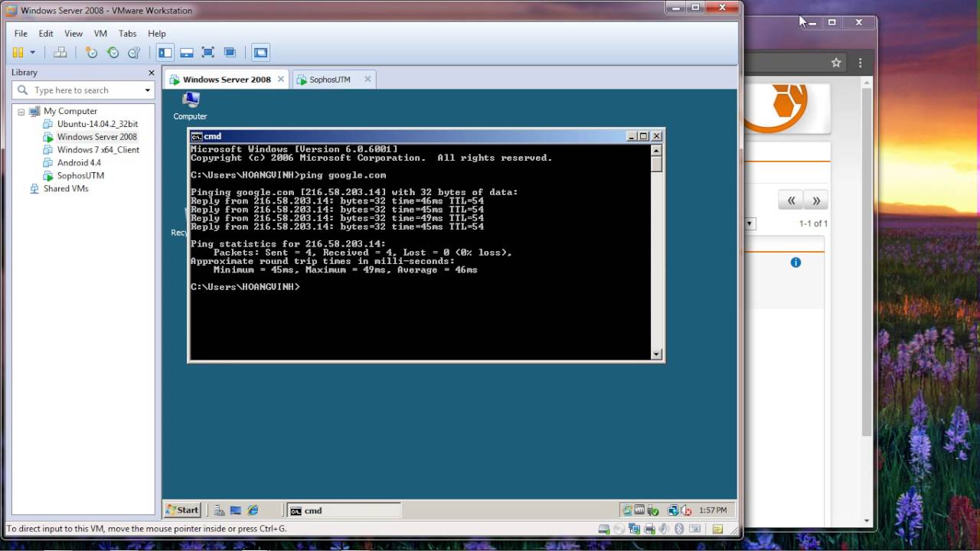Open the View menu
The width and height of the screenshot is (980, 551).
click(73, 34)
